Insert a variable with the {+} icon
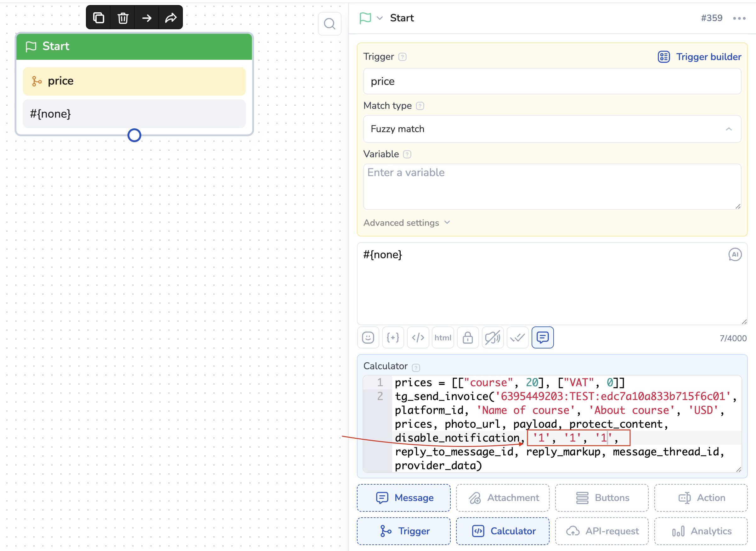This screenshot has height=551, width=756. click(x=393, y=337)
